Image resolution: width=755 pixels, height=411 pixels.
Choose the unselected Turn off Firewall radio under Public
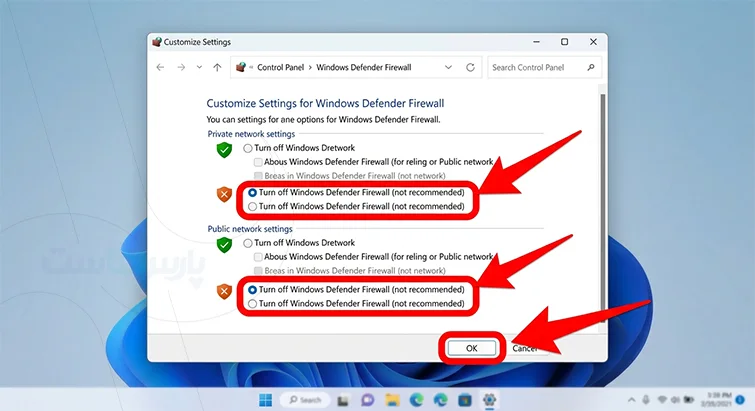[x=252, y=304]
